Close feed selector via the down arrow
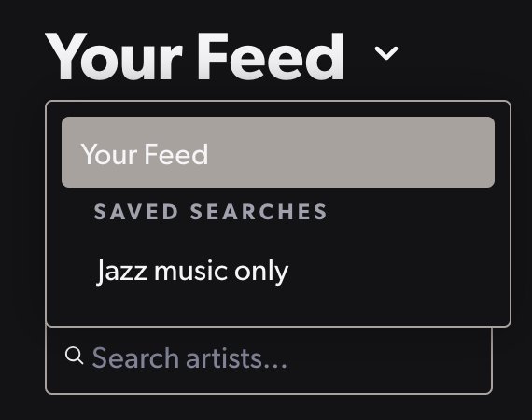This screenshot has width=532, height=420. point(386,53)
